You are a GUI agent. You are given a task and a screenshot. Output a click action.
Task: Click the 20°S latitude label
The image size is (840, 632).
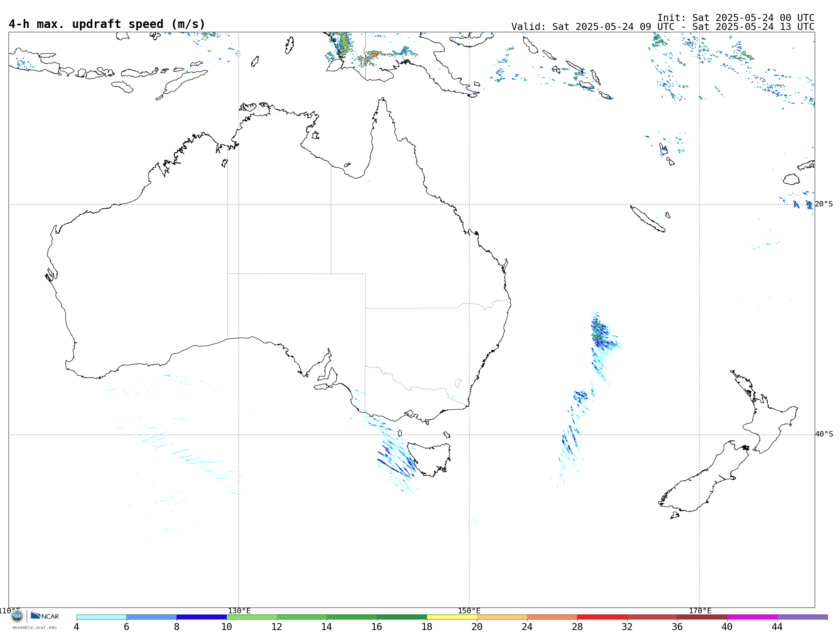pyautogui.click(x=824, y=204)
